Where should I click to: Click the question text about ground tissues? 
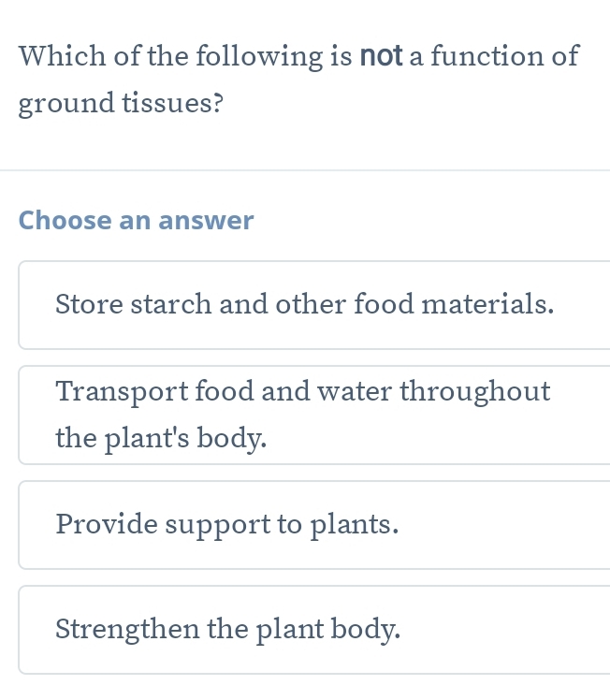(x=299, y=79)
